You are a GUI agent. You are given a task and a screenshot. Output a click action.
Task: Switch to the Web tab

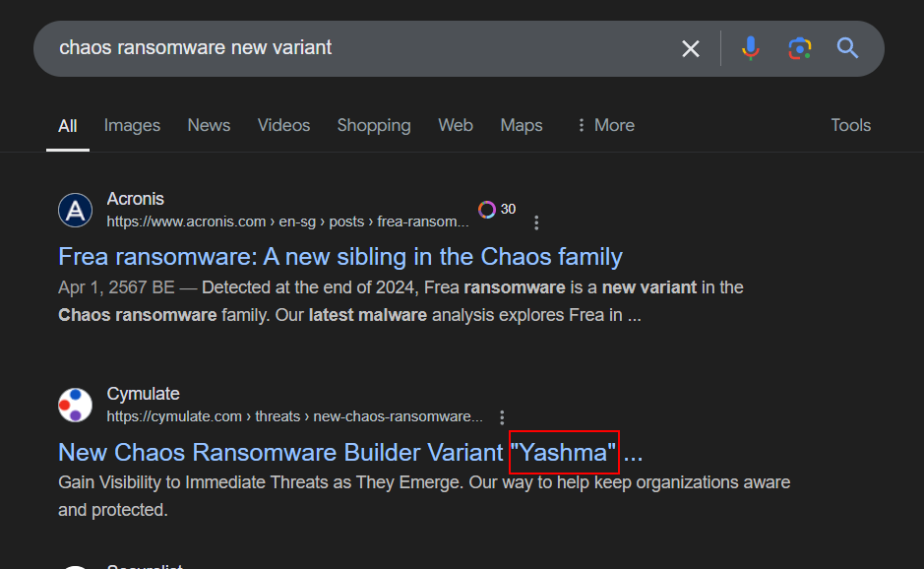click(x=456, y=125)
